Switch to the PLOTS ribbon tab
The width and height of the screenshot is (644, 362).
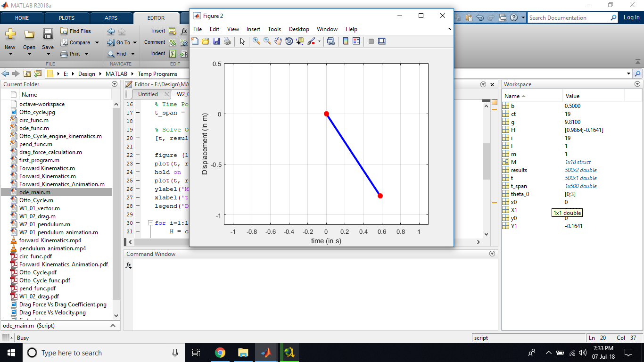coord(67,17)
